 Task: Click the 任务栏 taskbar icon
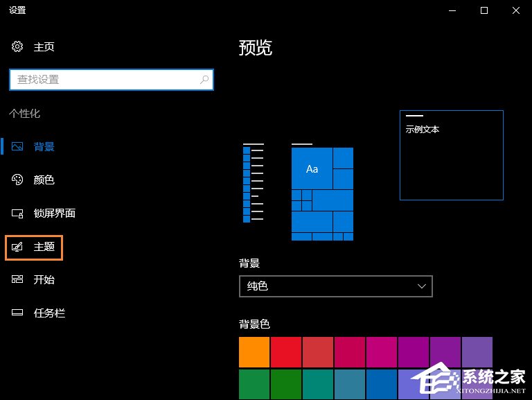(17, 313)
